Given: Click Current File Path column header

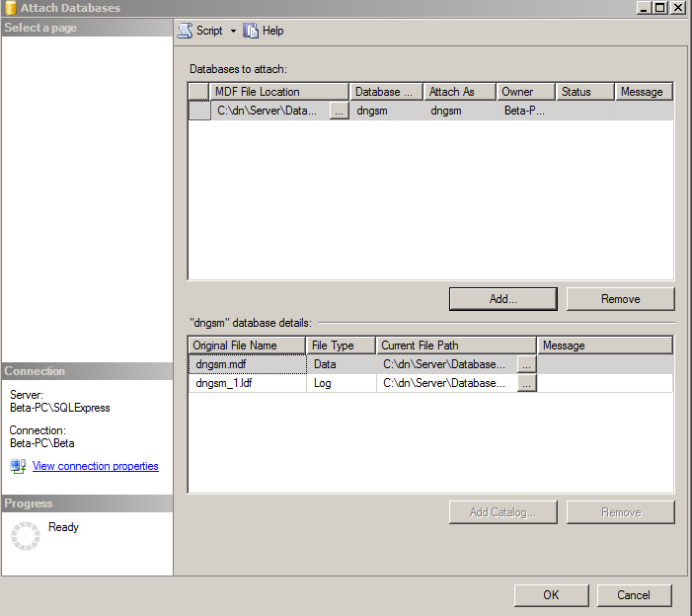Looking at the screenshot, I should (x=456, y=346).
